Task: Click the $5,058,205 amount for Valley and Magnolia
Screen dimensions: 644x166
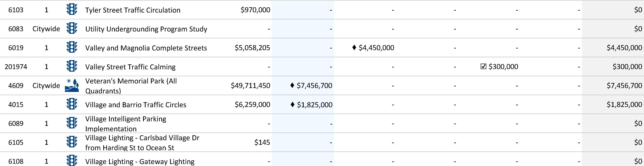Action: point(252,48)
